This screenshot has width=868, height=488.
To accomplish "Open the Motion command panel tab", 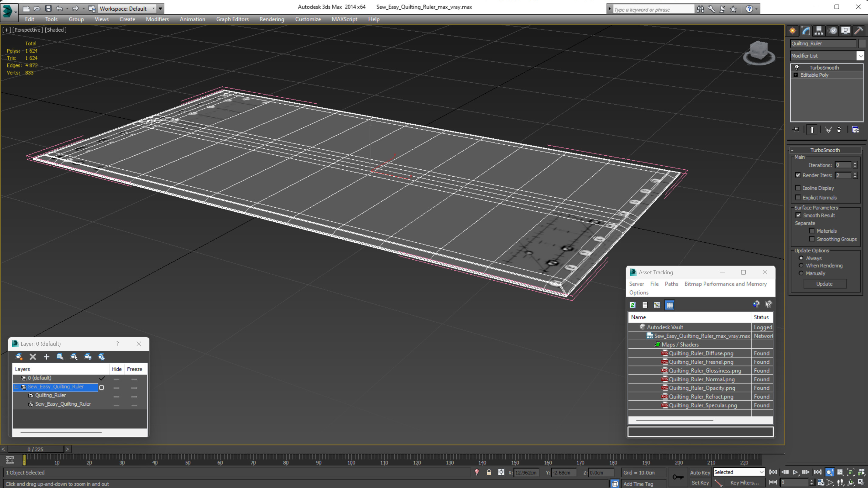I will click(x=833, y=31).
